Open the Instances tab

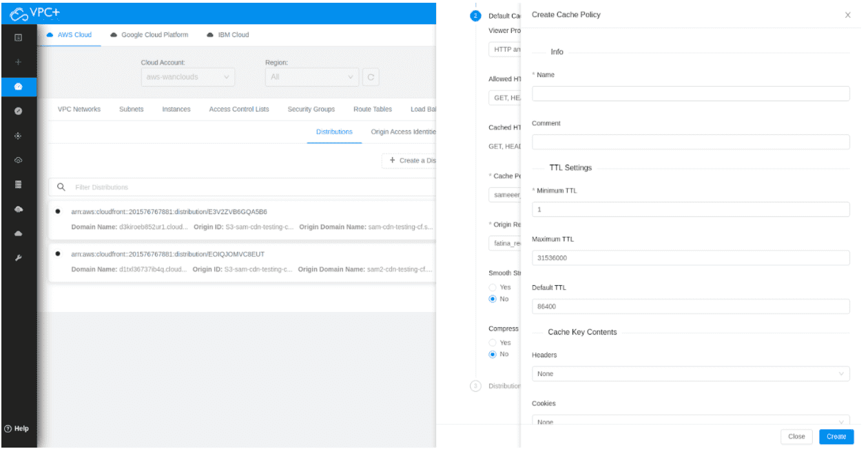pos(176,109)
